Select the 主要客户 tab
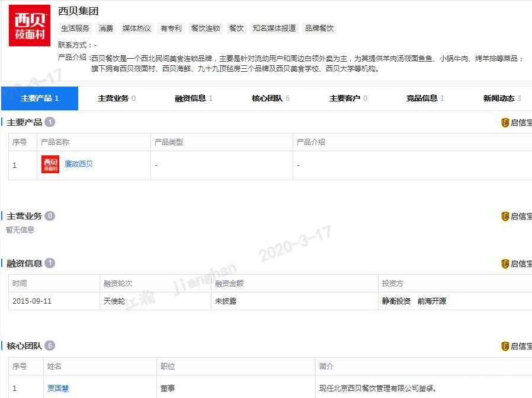The height and width of the screenshot is (398, 532). 348,98
